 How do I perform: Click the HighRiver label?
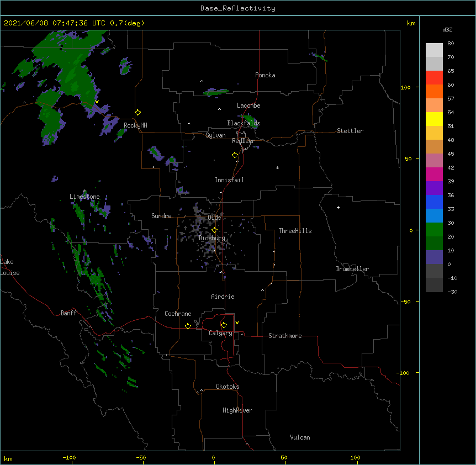click(x=237, y=410)
